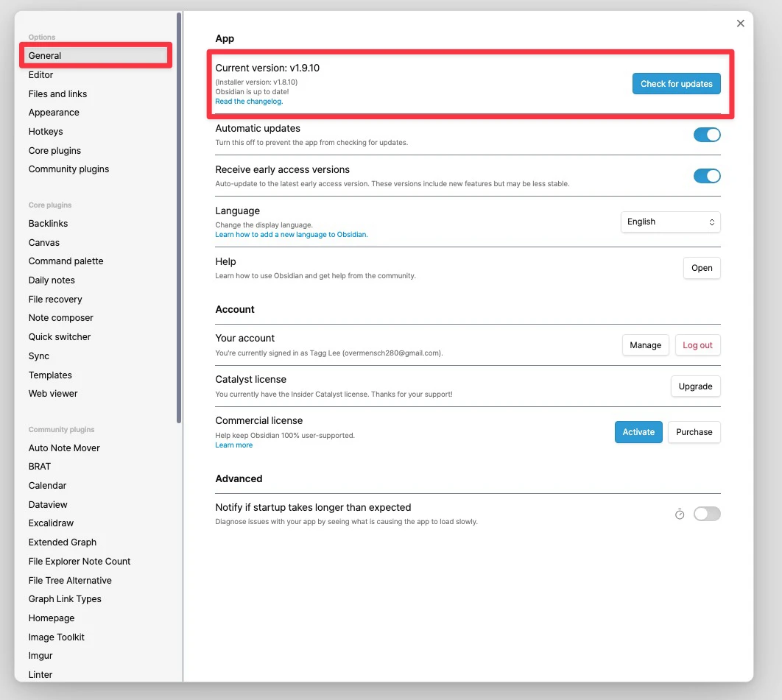Open the Language dropdown showing English
This screenshot has height=700, width=782.
(670, 222)
